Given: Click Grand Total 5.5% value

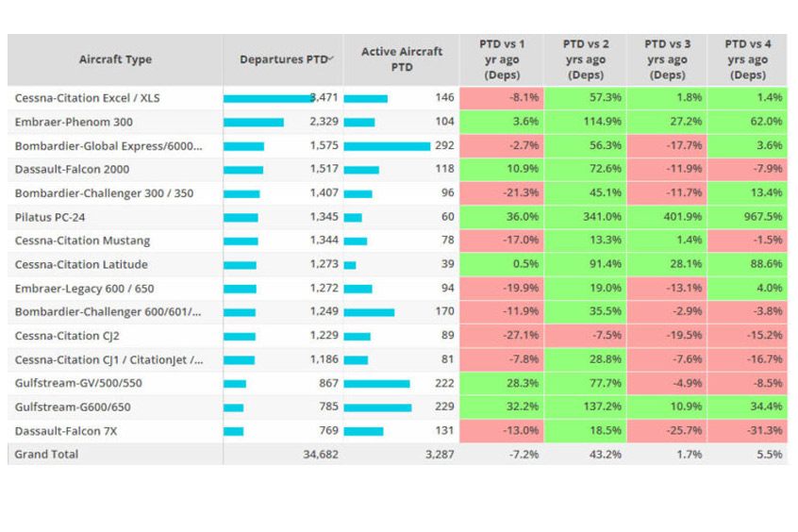Looking at the screenshot, I should pos(769,454).
